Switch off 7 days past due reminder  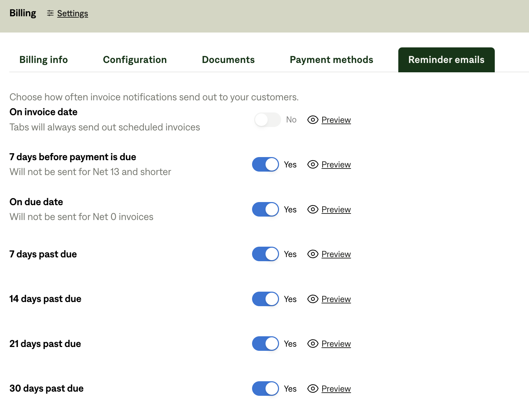tap(265, 254)
